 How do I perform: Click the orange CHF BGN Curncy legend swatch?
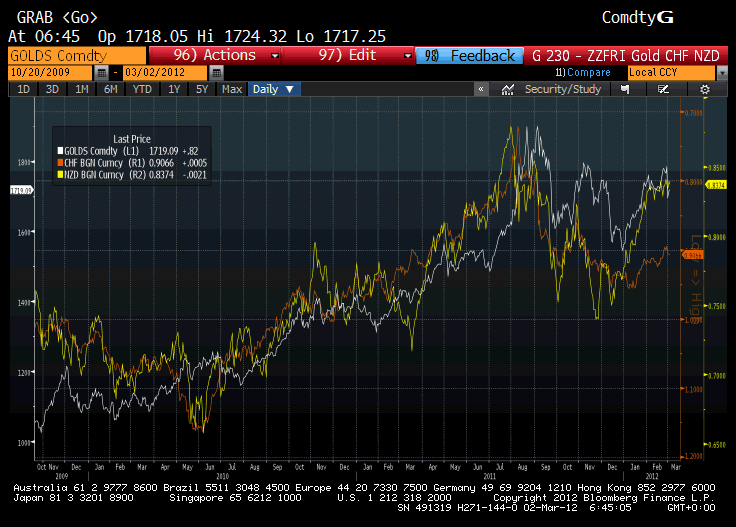60,163
